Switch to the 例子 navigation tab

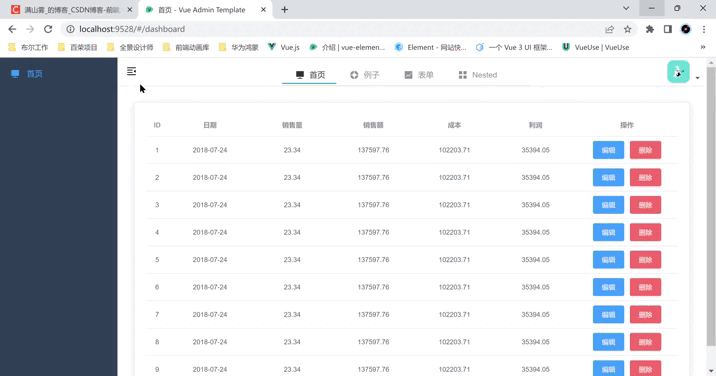[364, 75]
